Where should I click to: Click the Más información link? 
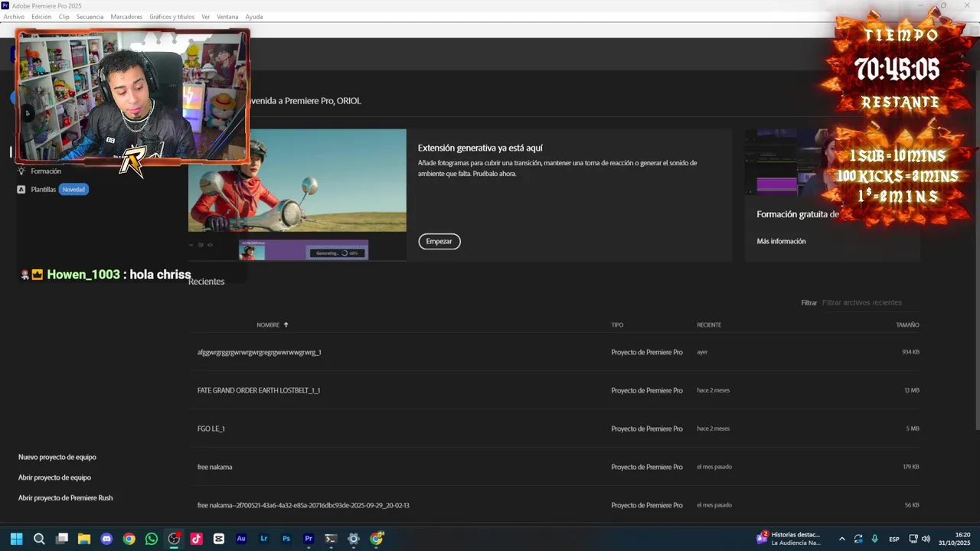pyautogui.click(x=781, y=241)
